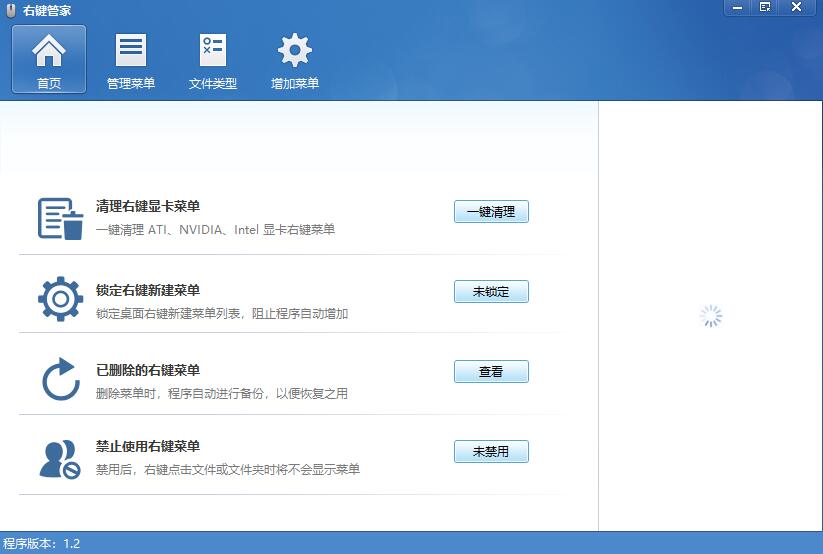Click the gear icon beside 锁定右键新建菜单

coord(60,298)
